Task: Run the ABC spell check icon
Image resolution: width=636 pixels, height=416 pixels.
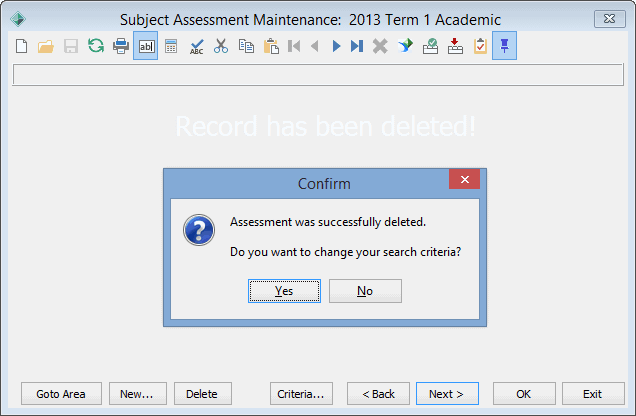Action: tap(197, 46)
